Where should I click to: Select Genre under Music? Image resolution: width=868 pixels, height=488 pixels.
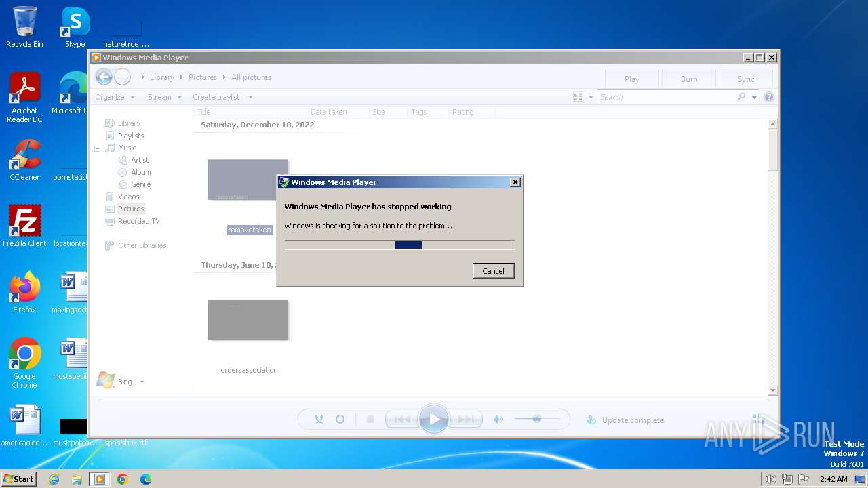[x=140, y=184]
